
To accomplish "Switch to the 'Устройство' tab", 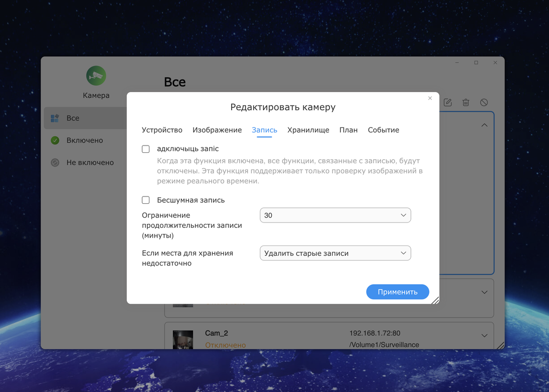I will coord(162,130).
